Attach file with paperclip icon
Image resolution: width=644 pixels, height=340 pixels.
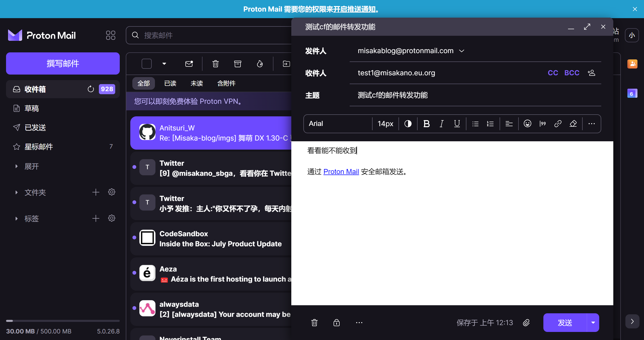526,323
